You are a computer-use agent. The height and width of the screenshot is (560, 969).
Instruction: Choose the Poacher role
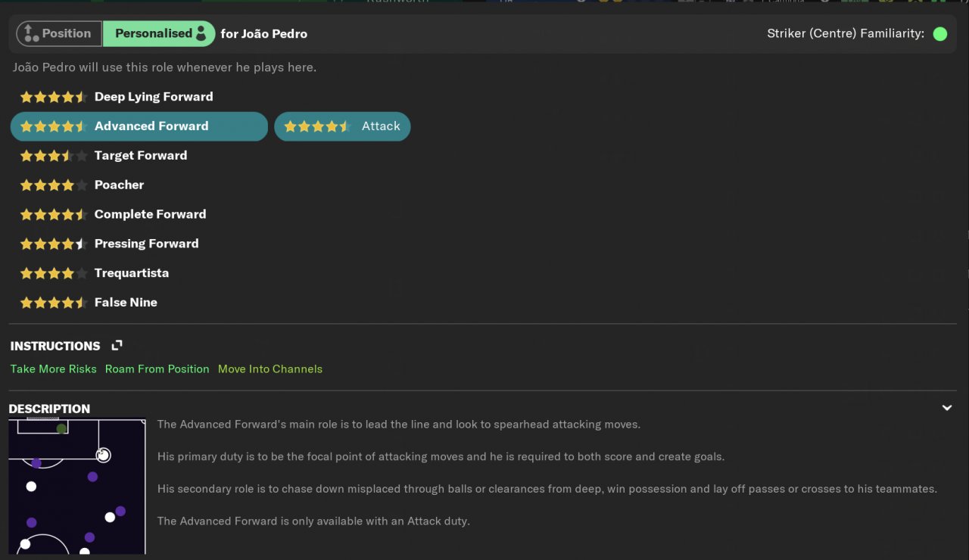(82, 185)
